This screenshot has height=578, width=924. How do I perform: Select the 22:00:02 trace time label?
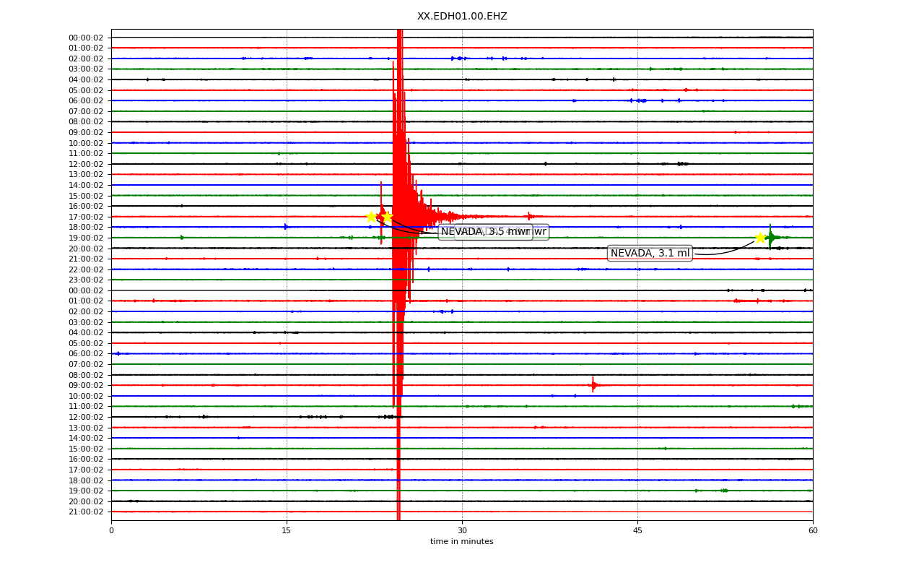click(x=86, y=269)
